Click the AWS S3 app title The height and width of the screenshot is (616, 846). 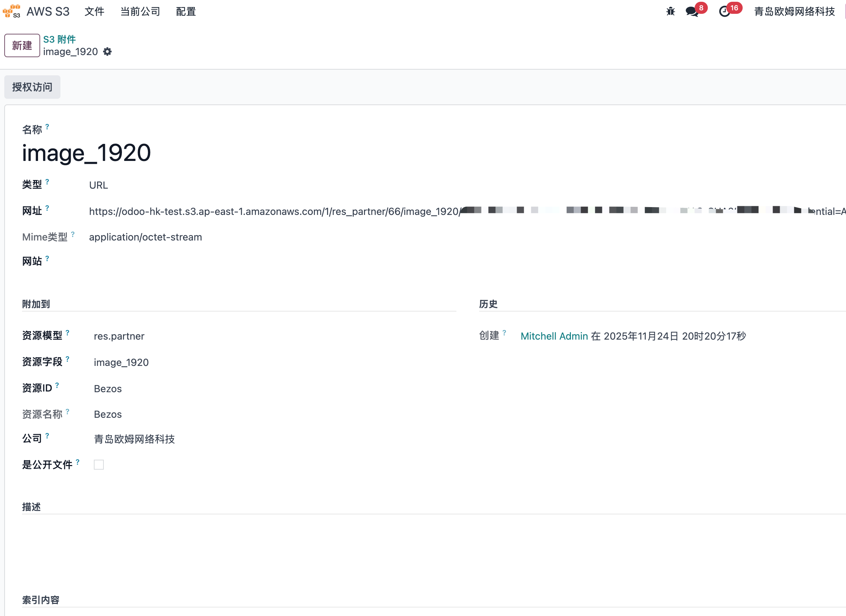[48, 12]
